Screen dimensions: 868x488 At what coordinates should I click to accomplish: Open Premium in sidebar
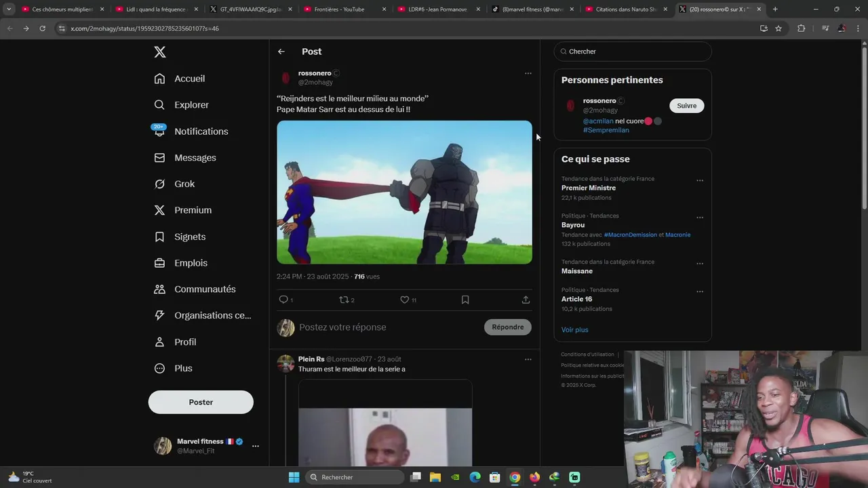183,210
